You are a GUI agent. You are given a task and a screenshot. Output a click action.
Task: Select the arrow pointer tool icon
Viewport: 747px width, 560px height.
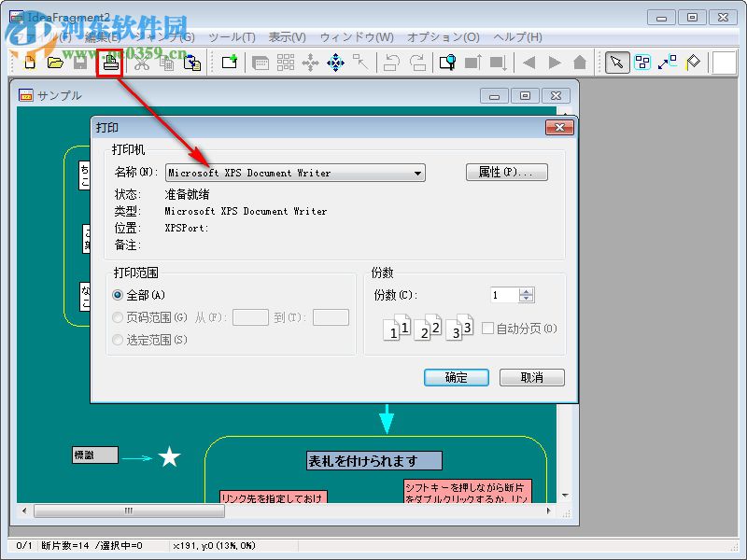click(617, 63)
